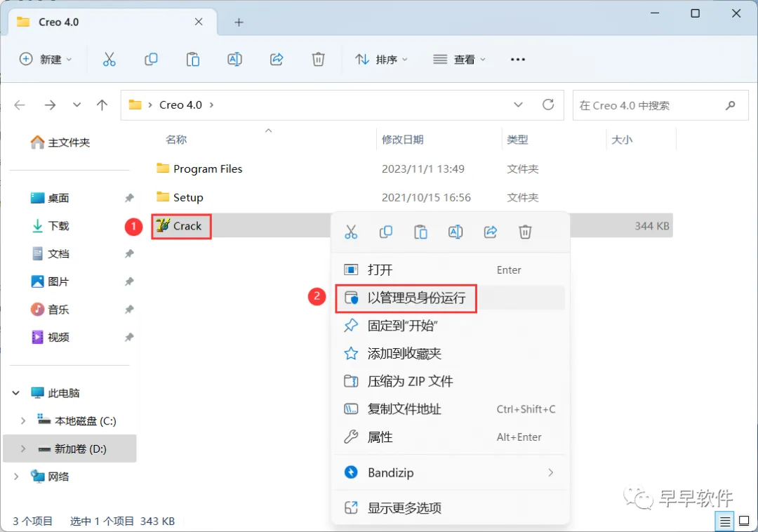Choose 打开 in the context menu
This screenshot has width=758, height=532.
(x=450, y=270)
